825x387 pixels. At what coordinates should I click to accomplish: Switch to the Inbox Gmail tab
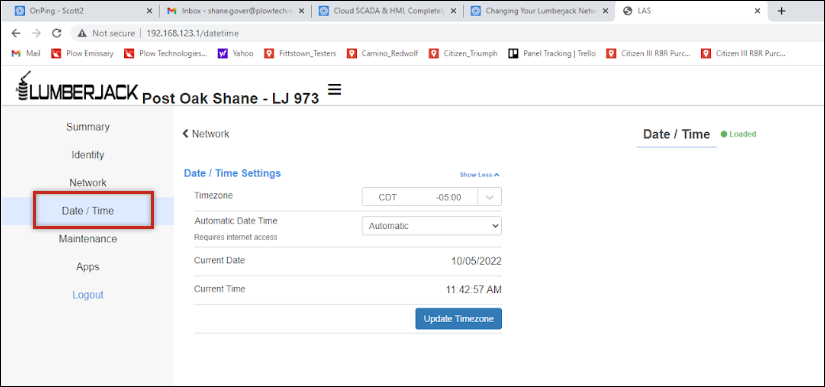235,11
